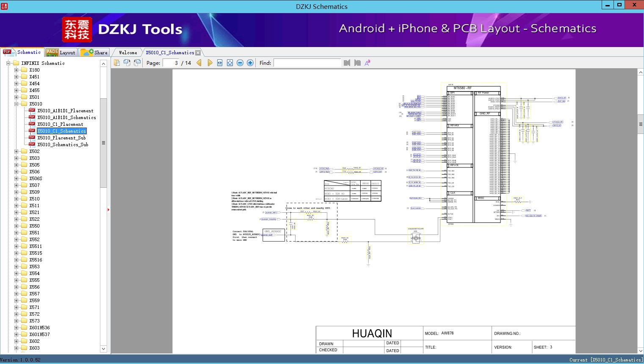Click find next match icon
The height and width of the screenshot is (364, 644).
pyautogui.click(x=357, y=63)
